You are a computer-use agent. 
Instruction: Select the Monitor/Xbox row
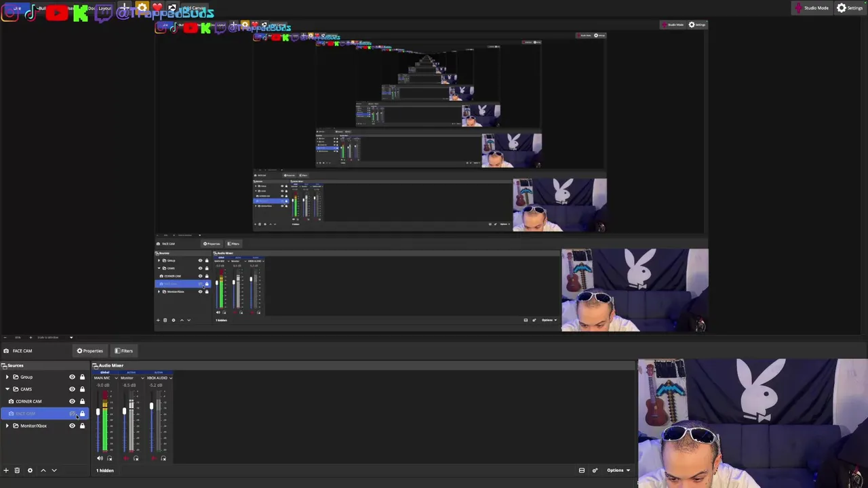44,426
